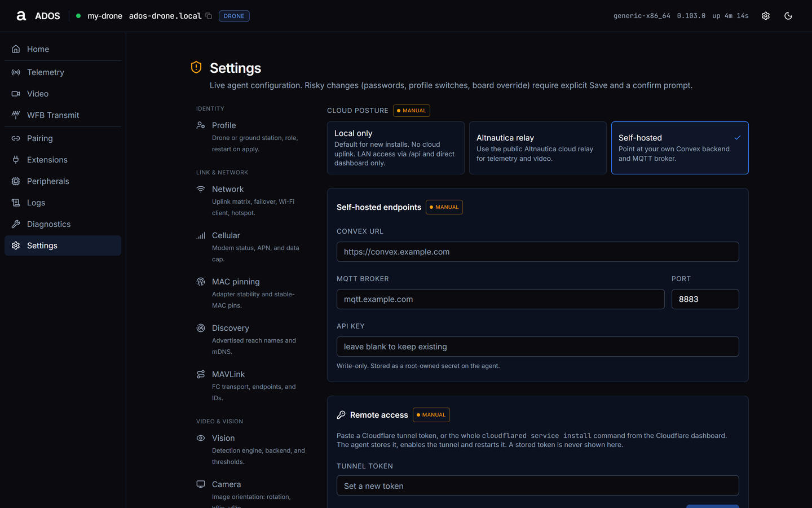Viewport: 812px width, 508px height.
Task: Select the Altnautica relay posture
Action: [x=538, y=148]
